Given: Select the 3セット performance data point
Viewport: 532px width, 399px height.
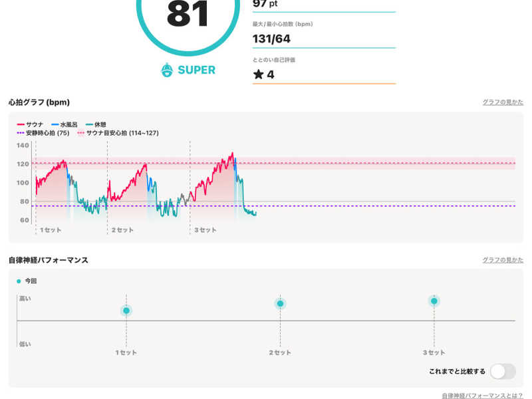Looking at the screenshot, I should click(x=434, y=301).
